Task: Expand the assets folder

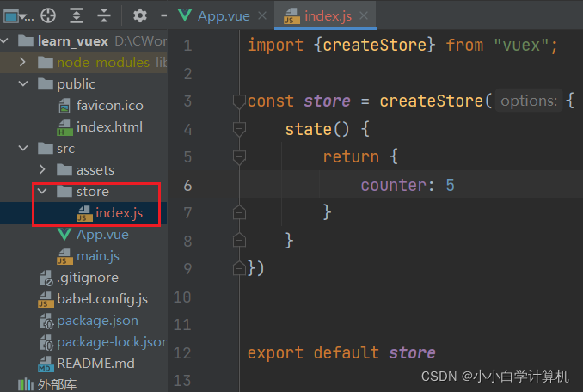Action: pos(42,170)
